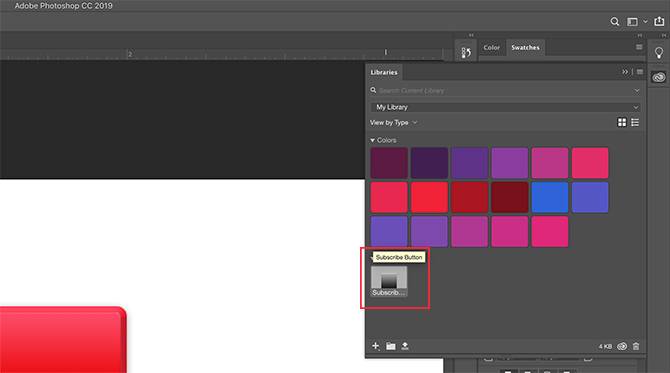The width and height of the screenshot is (670, 373).
Task: Select the dark maroon fourth swatch, middle row
Action: pyautogui.click(x=509, y=197)
